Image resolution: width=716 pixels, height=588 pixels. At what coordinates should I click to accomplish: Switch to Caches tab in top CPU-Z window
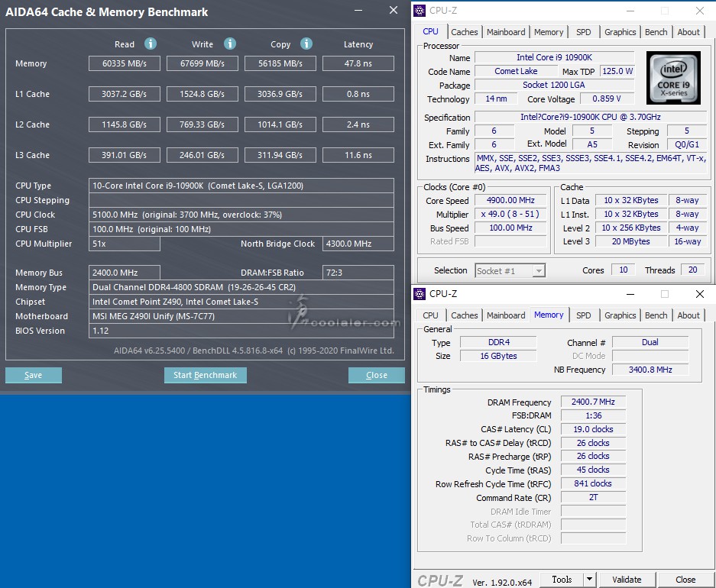[x=464, y=32]
